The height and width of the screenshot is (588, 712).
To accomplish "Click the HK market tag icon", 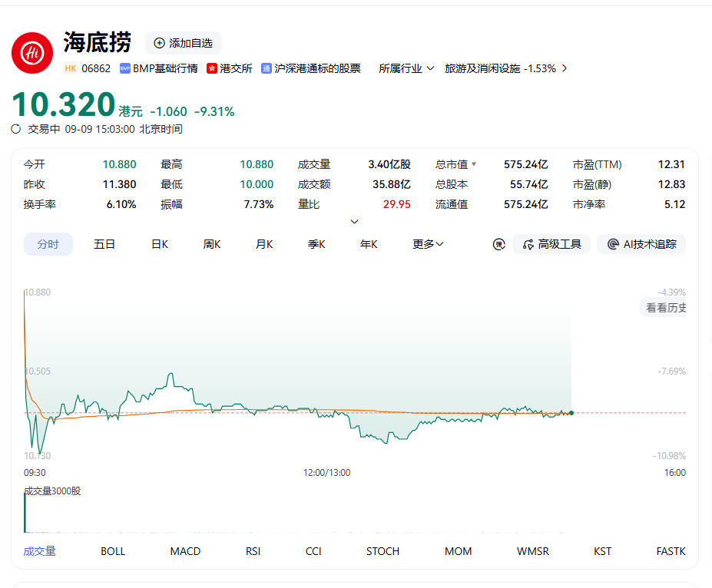I will (x=71, y=68).
